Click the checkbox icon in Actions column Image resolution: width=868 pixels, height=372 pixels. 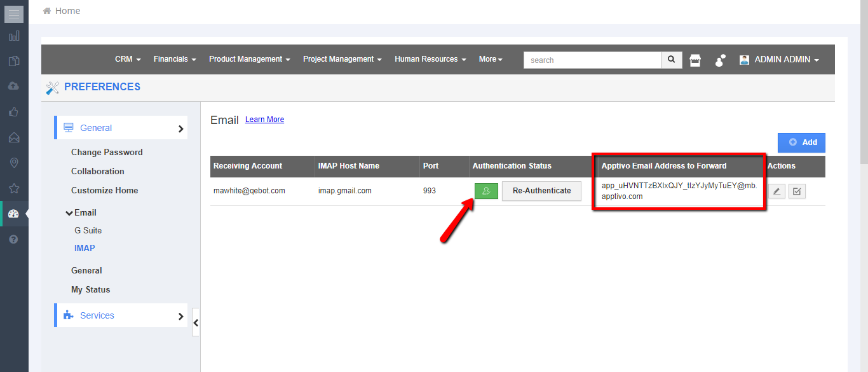point(797,191)
